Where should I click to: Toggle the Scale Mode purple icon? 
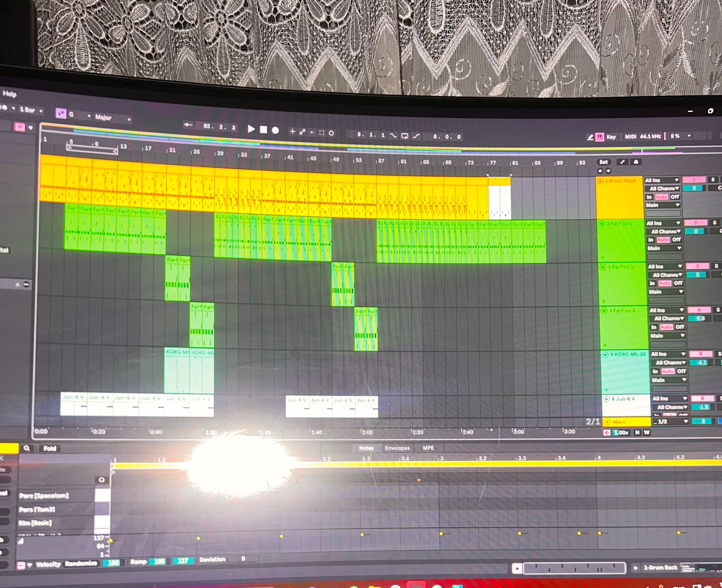61,113
